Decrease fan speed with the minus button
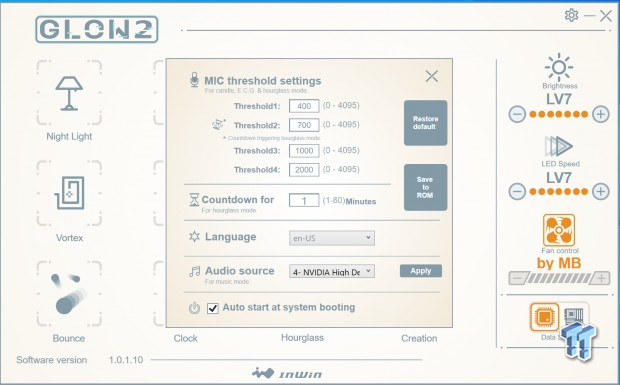The width and height of the screenshot is (620, 385). (517, 278)
